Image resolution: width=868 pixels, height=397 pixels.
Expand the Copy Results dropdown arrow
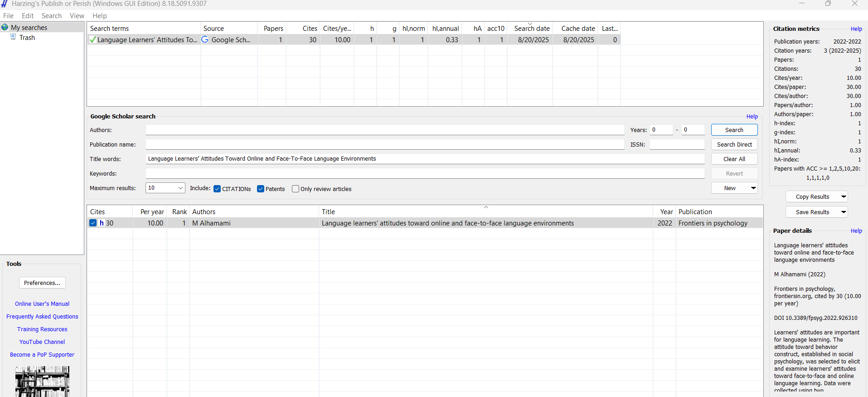[844, 196]
